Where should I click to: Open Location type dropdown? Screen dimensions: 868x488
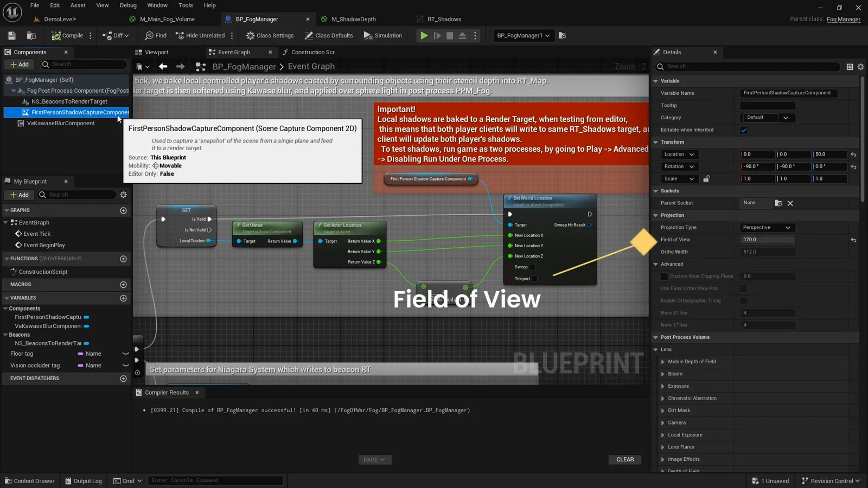679,155
